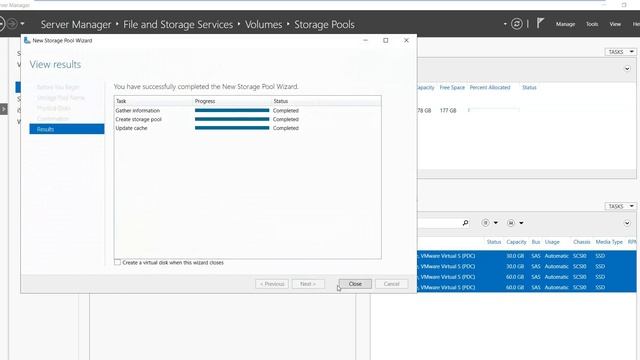640x360 pixels.
Task: Click the filter input field in physical disks
Action: pyautogui.click(x=439, y=223)
